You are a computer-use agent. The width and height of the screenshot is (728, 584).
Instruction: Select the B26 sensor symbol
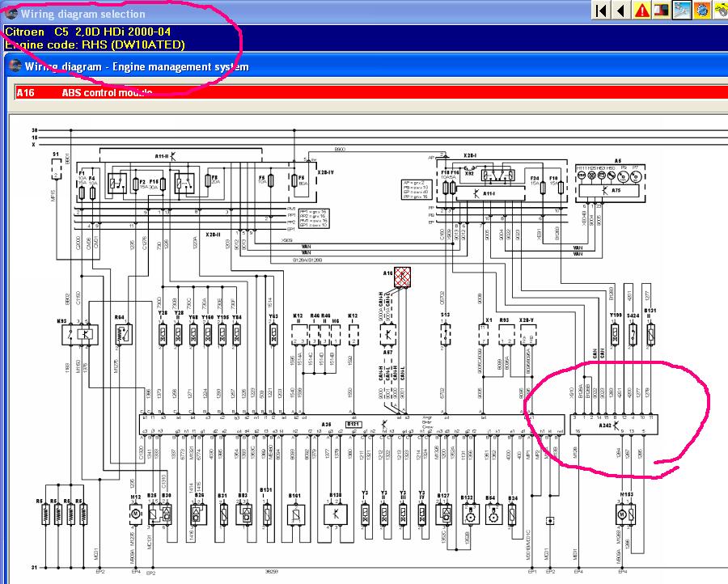coord(198,514)
